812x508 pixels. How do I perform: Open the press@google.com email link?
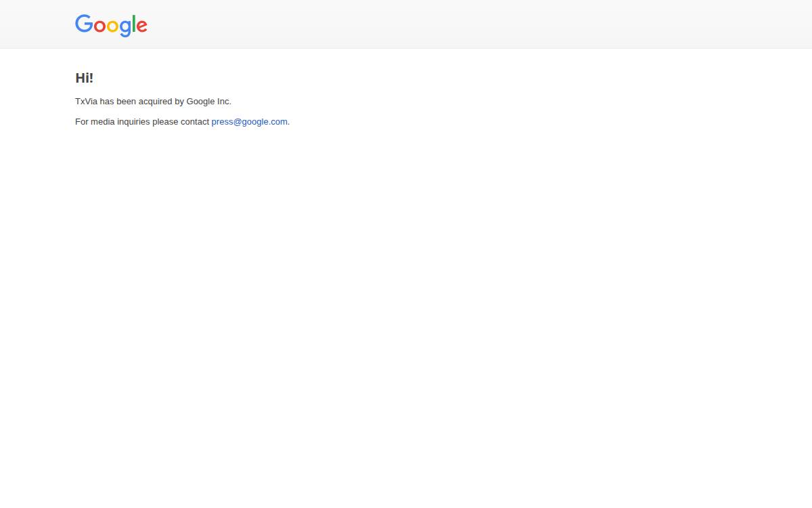pos(249,122)
